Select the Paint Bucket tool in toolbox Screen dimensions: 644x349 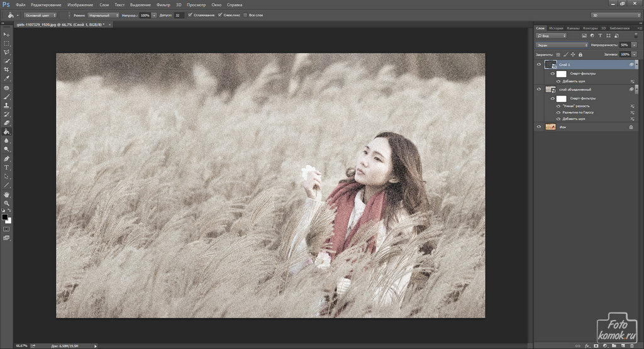coord(6,132)
